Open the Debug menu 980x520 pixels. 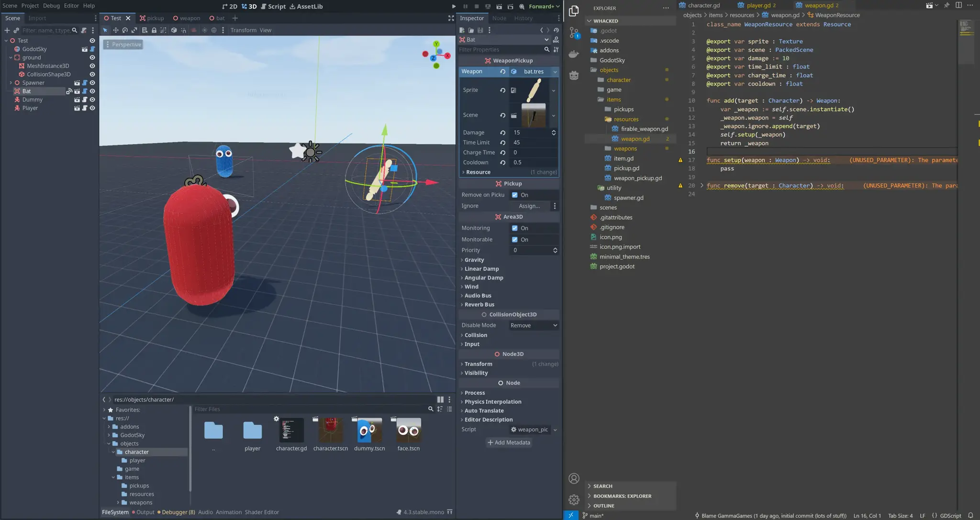[51, 6]
